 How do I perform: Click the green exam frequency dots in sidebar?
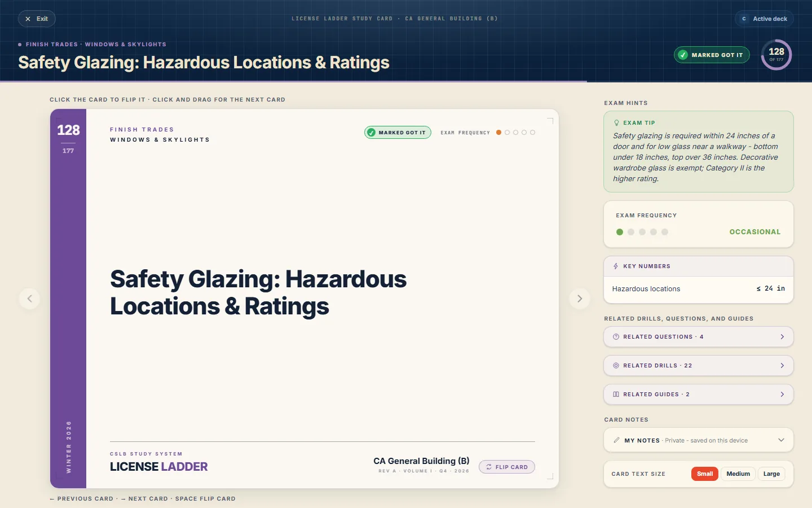[642, 232]
